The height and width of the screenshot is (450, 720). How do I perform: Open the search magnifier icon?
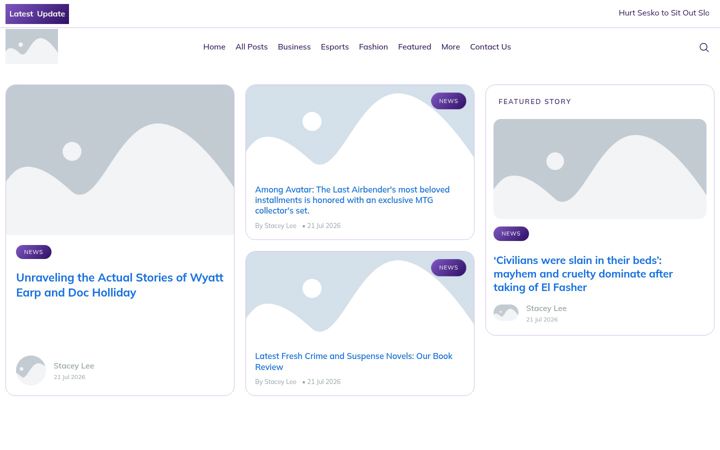[x=703, y=47]
